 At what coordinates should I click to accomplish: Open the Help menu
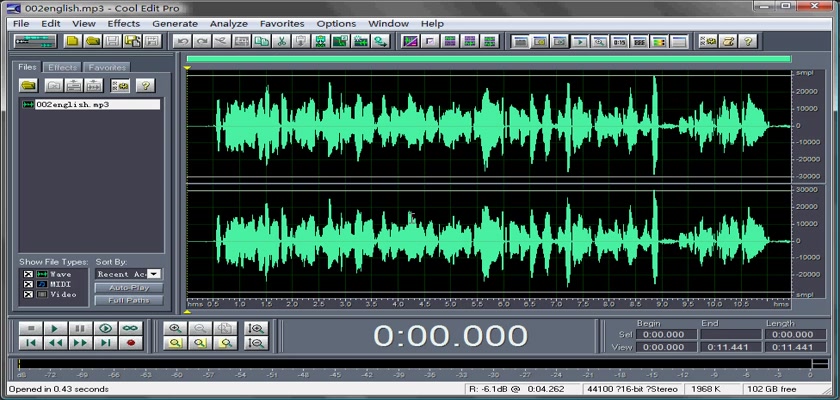pyautogui.click(x=432, y=24)
